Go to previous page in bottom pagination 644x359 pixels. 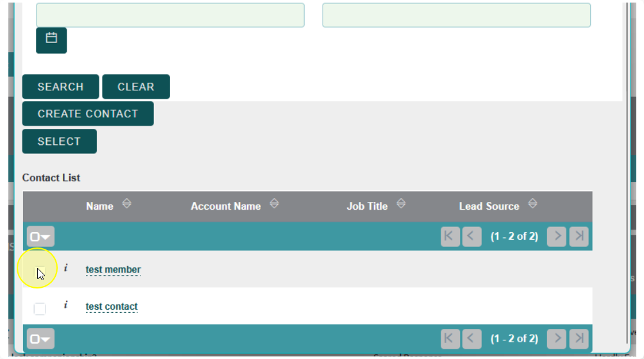[x=471, y=338]
